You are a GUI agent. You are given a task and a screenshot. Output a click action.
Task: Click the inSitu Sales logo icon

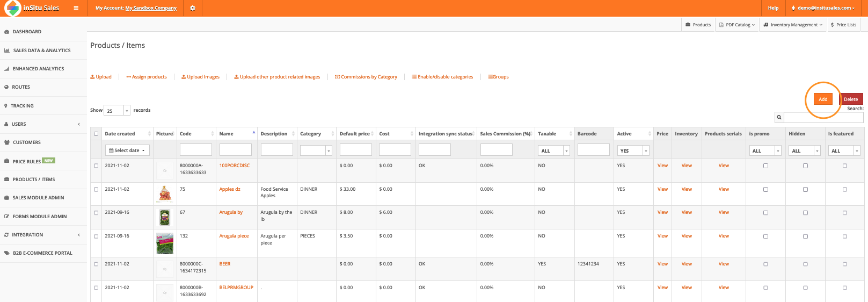12,8
